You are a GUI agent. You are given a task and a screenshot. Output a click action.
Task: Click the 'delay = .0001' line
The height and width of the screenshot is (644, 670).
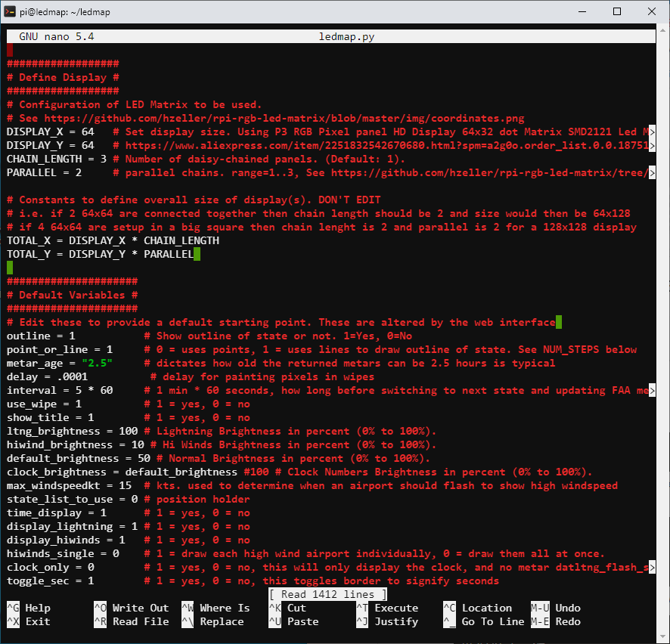48,376
